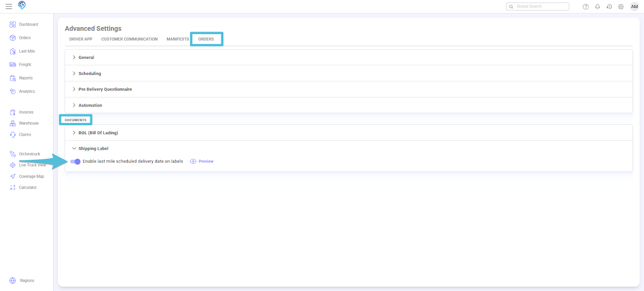644x291 pixels.
Task: Click the Preview link
Action: [206, 161]
